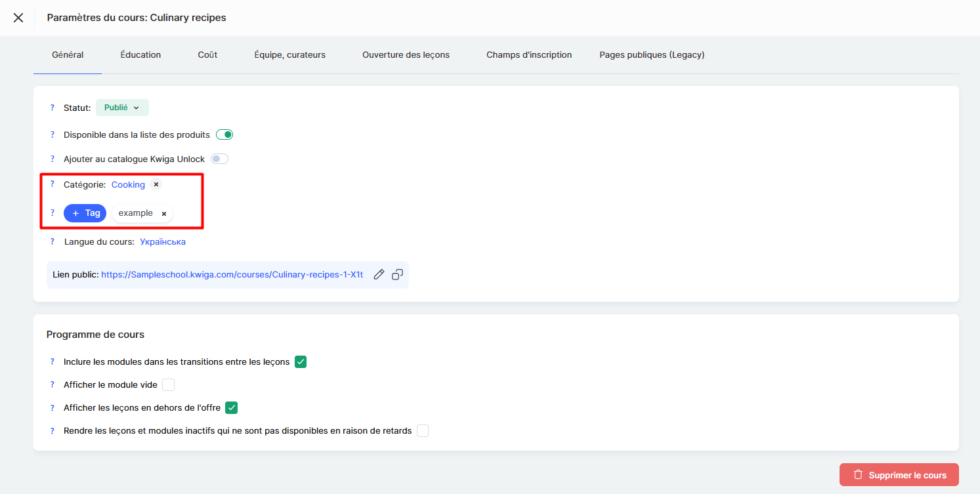Remove the Cooking category with x icon
Screen dimensions: 980x494
pos(156,184)
